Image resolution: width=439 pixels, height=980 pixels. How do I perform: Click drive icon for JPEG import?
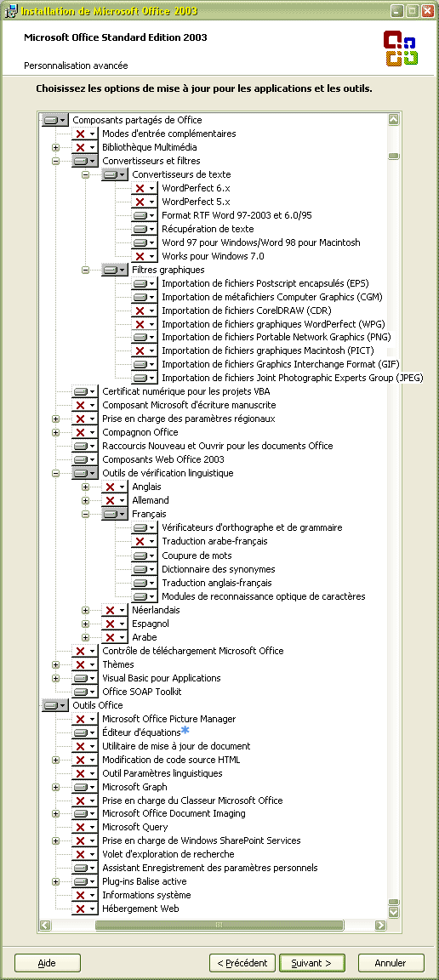tap(140, 378)
